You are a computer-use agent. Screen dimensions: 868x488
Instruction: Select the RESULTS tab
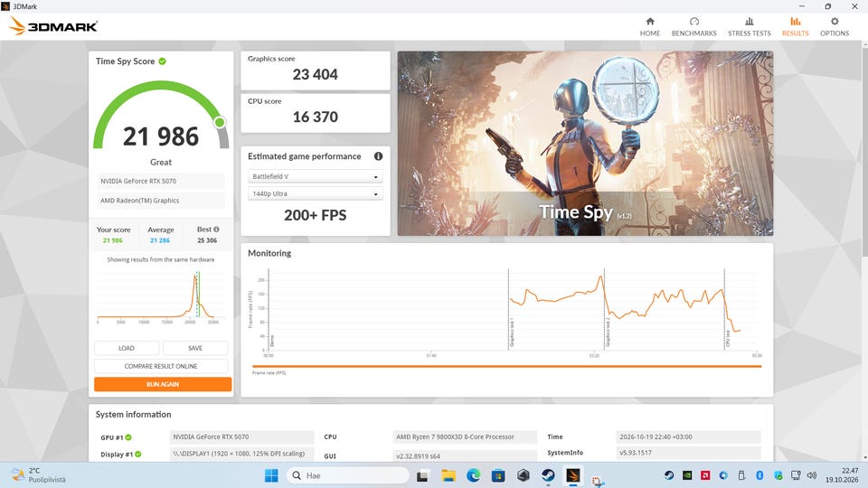click(795, 26)
